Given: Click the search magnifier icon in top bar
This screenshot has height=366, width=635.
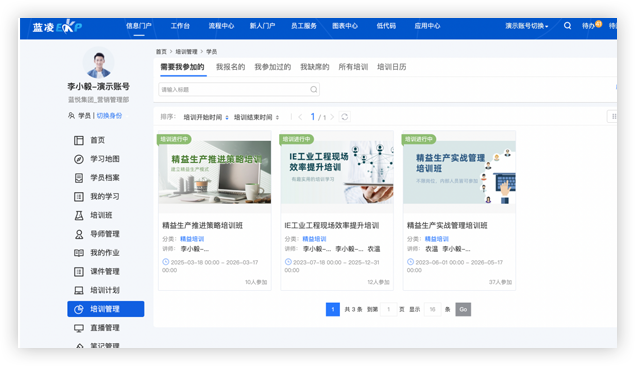Looking at the screenshot, I should 567,26.
